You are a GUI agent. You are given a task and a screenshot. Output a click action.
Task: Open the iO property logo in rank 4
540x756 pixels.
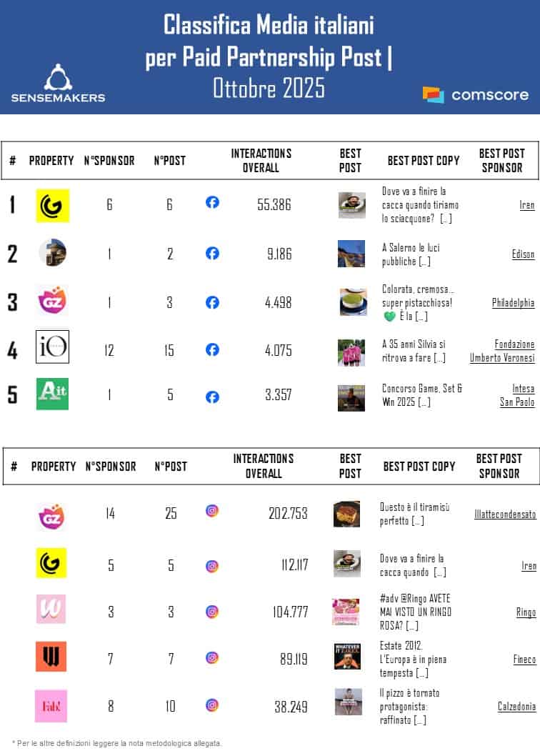click(x=52, y=347)
